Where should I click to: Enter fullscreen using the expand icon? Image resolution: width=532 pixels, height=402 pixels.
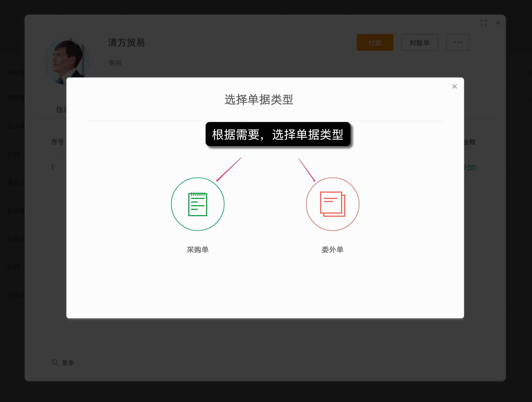pyautogui.click(x=484, y=23)
